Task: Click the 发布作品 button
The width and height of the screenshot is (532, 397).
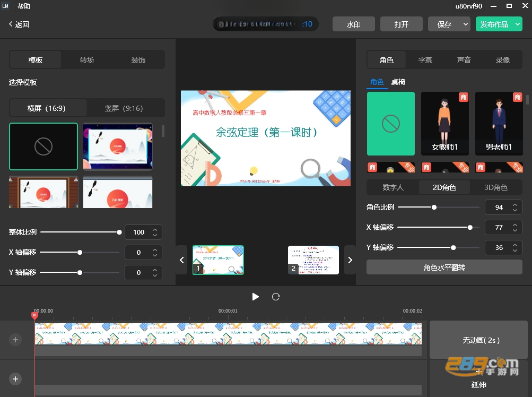Action: [x=494, y=24]
